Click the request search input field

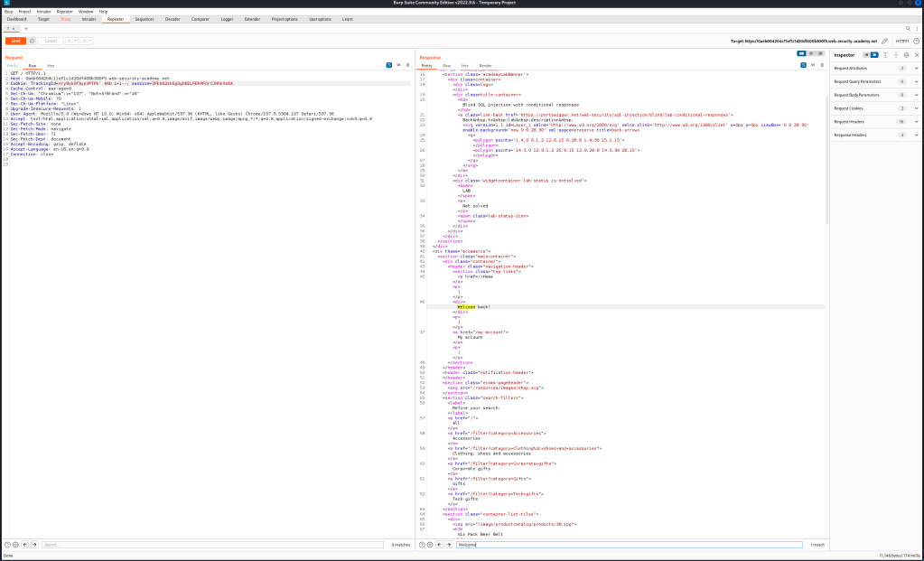click(212, 545)
